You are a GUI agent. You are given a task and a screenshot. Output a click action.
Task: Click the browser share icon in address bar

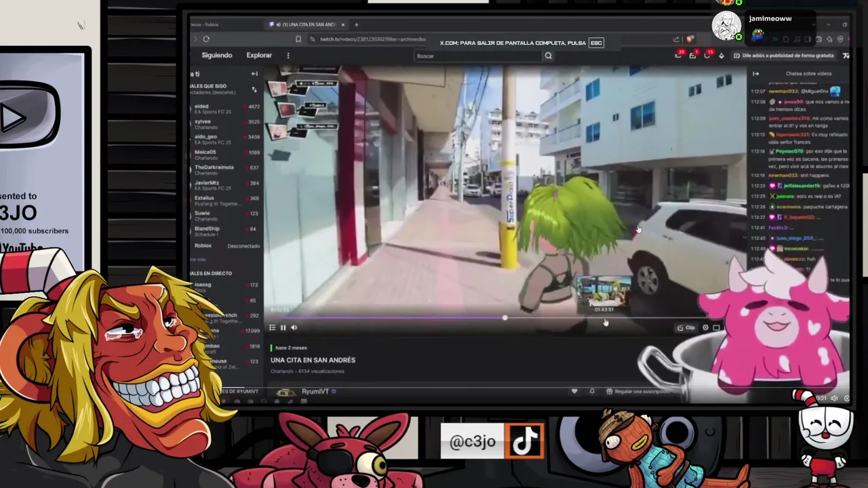click(676, 39)
